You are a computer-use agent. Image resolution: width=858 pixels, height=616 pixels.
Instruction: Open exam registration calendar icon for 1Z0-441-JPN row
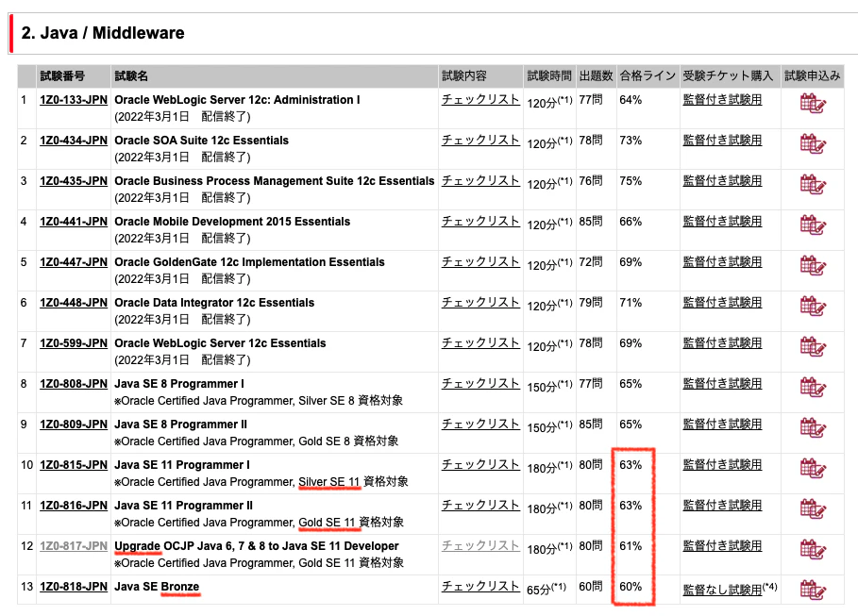813,225
